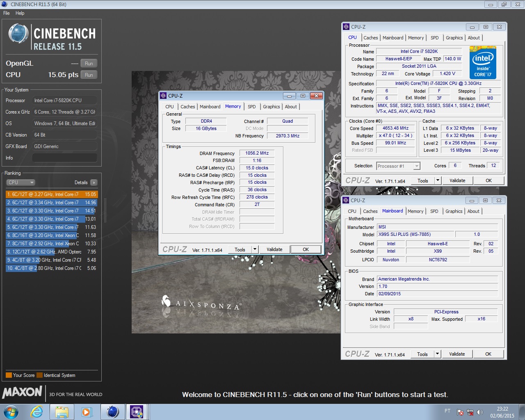Open About tab in Mainboard CPU-Z window

[473, 211]
